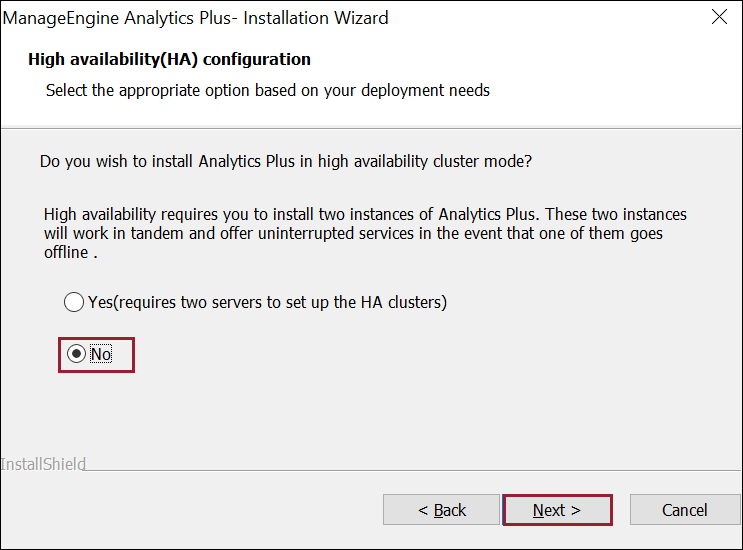Click the separator line beside InstallShield
The height and width of the screenshot is (550, 743).
(400, 469)
